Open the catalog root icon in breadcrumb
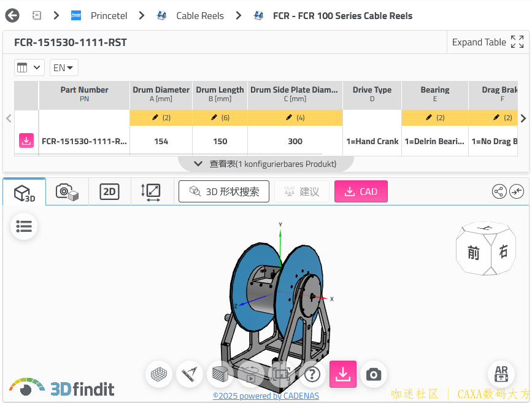Viewport: 532px width, 403px height. click(37, 15)
